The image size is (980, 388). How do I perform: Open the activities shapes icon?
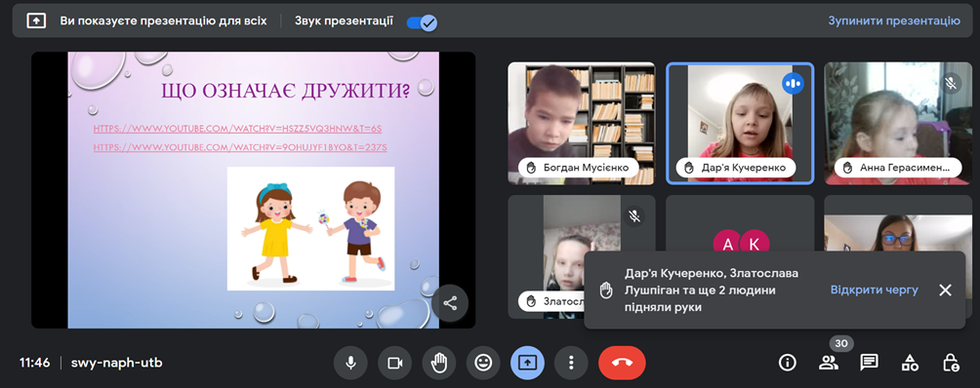coord(910,363)
